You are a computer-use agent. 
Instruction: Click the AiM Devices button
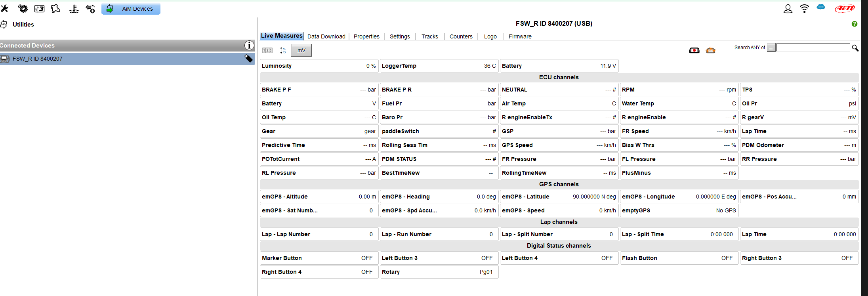(x=131, y=9)
